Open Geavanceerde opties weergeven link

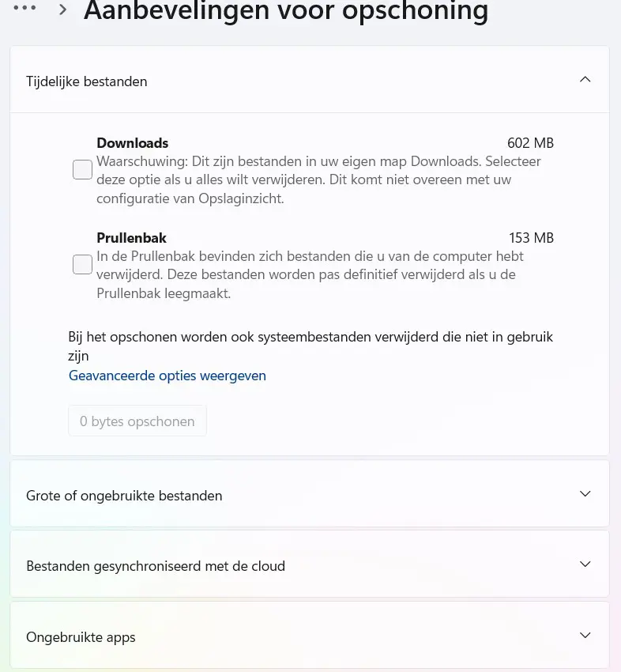(167, 376)
